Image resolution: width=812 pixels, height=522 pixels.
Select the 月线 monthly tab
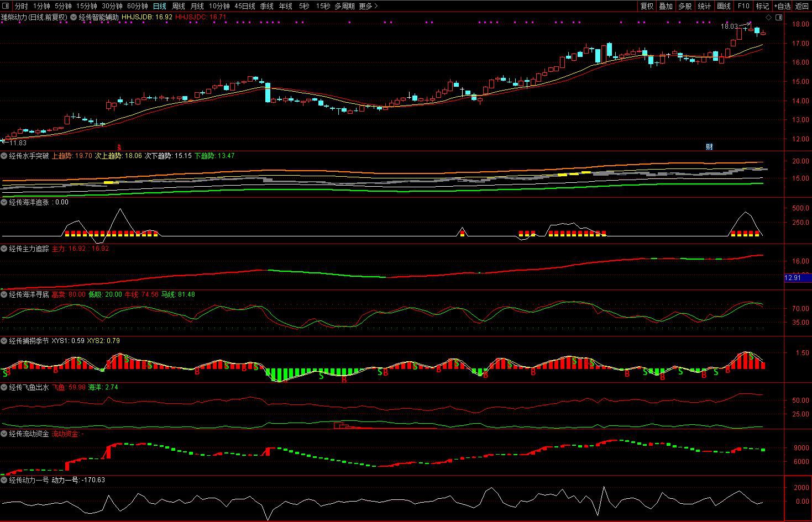coord(197,6)
